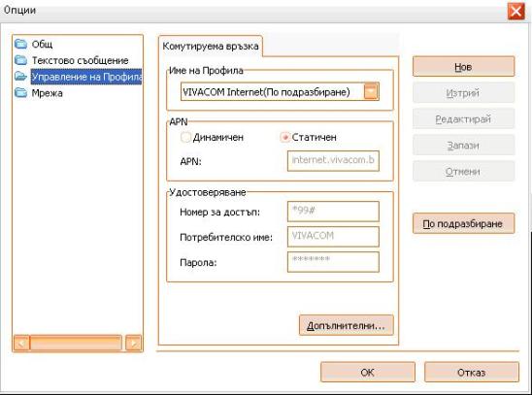Open the Допълнителни... settings button
Image resolution: width=532 pixels, height=395 pixels.
[346, 325]
